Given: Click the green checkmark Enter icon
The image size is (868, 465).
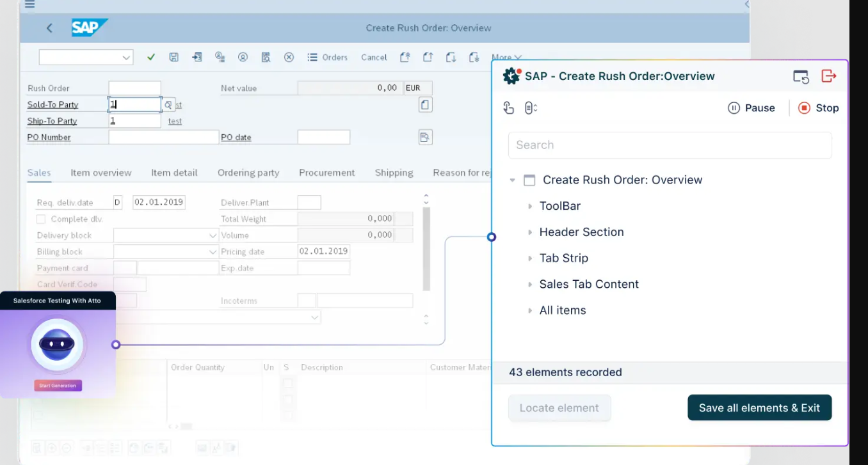Looking at the screenshot, I should (151, 58).
